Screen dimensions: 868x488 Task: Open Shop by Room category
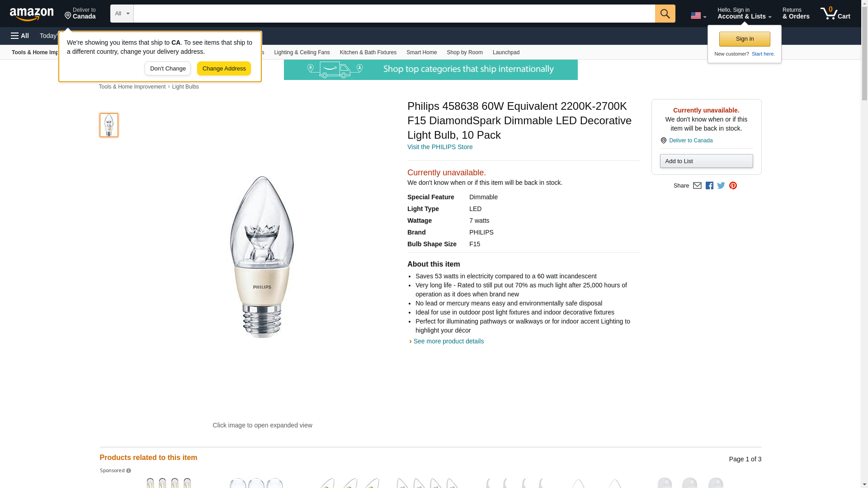[x=464, y=52]
